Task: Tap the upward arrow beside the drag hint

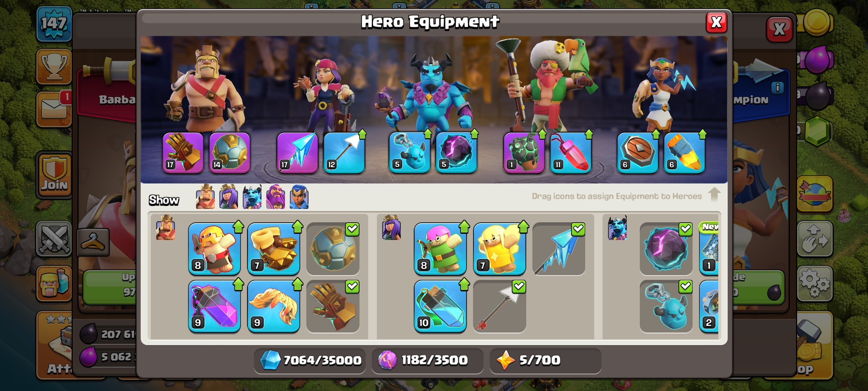Action: pyautogui.click(x=714, y=194)
